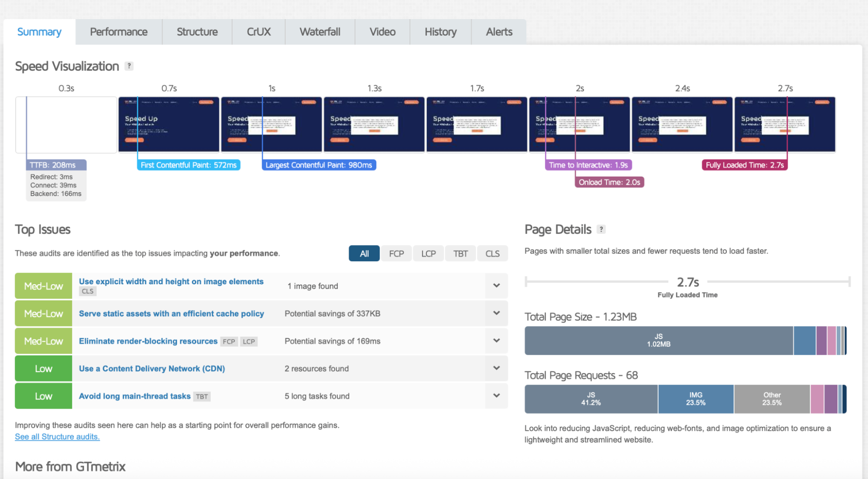Click the 1.3s filmstrip frame
The image size is (868, 479).
click(374, 125)
